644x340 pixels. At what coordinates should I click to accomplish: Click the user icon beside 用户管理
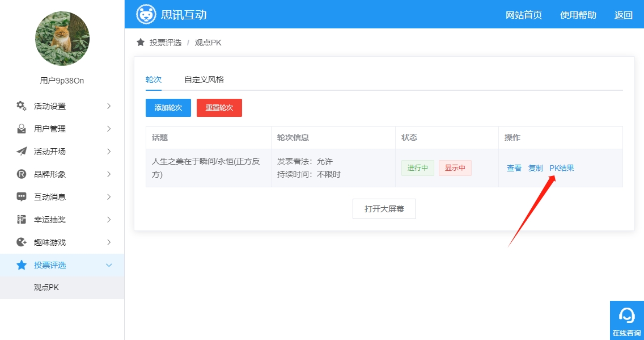22,129
